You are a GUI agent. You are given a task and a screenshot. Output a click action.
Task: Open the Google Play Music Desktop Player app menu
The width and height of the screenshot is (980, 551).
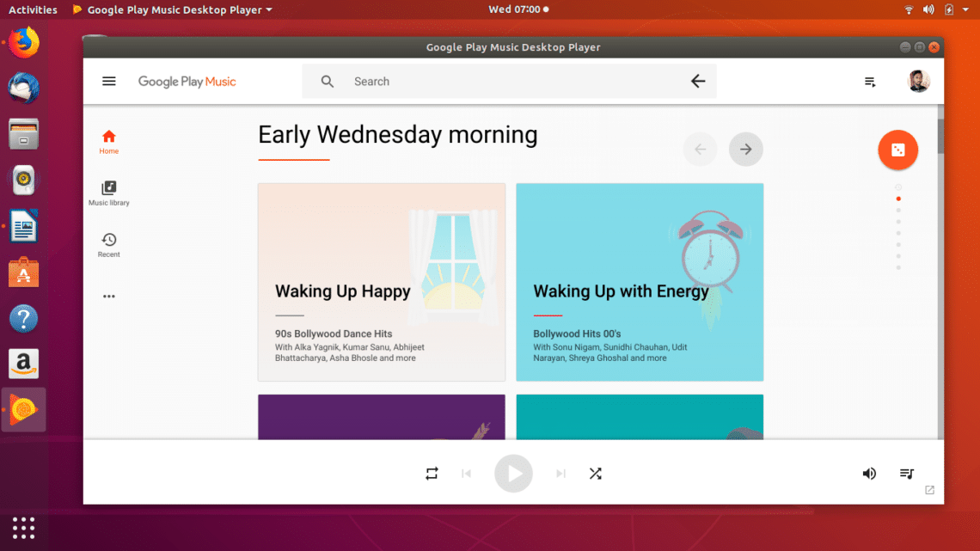click(x=172, y=10)
